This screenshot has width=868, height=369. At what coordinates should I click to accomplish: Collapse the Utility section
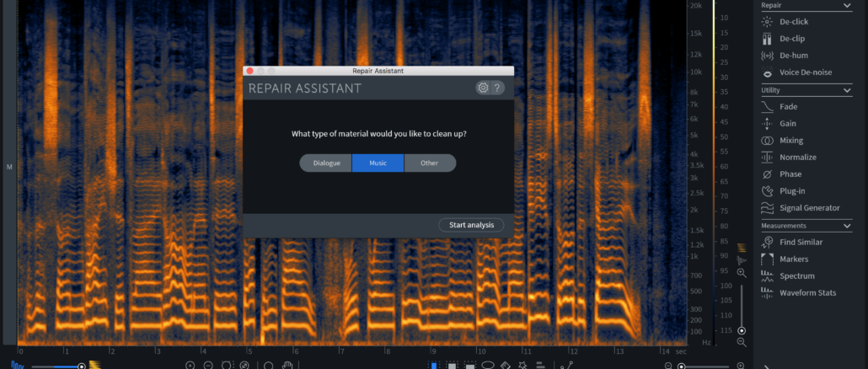coord(847,90)
